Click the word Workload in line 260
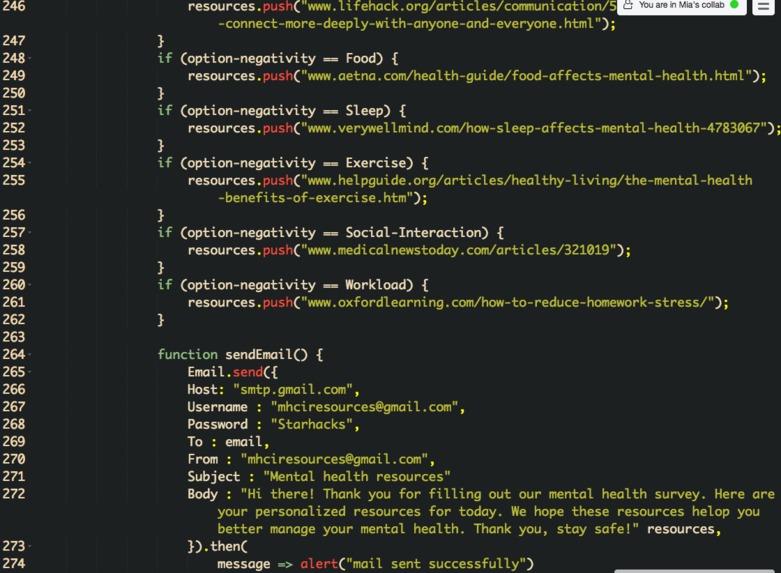The image size is (781, 573). (x=376, y=285)
